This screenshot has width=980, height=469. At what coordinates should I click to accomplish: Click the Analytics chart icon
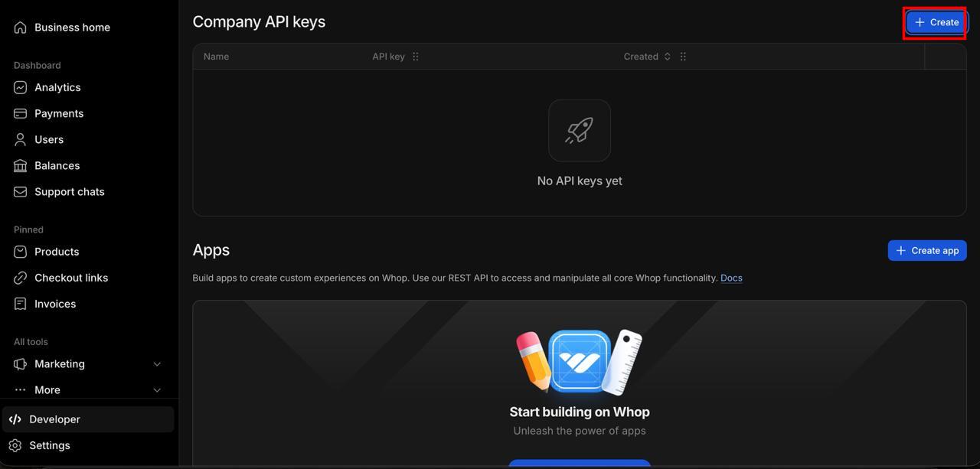coord(20,87)
